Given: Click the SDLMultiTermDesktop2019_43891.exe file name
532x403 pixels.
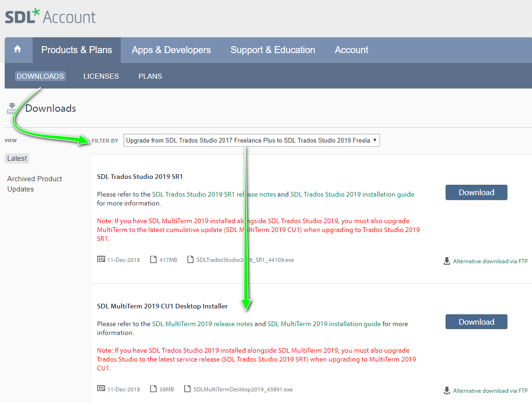Looking at the screenshot, I should point(243,389).
